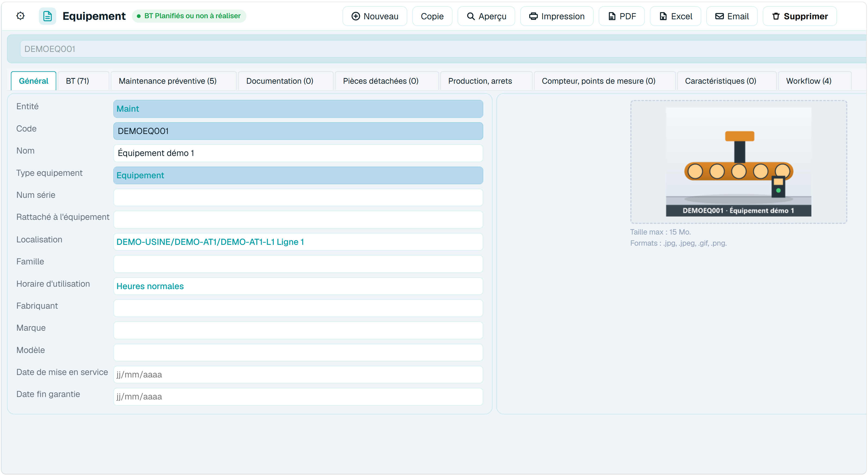
Task: Click the DEMOEQ001 search field at top
Action: (x=443, y=49)
